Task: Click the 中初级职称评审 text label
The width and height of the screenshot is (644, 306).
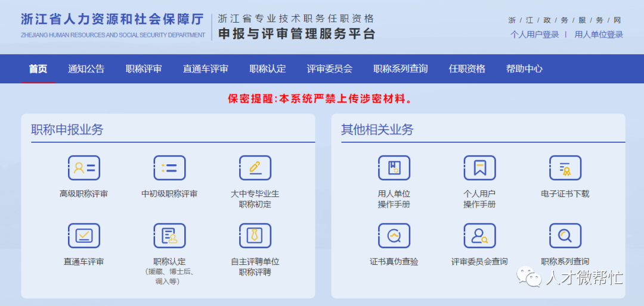Action: [169, 194]
